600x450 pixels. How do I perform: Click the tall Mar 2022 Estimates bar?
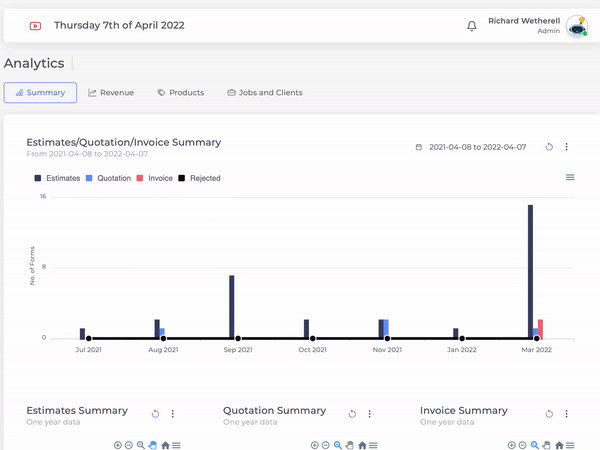click(530, 270)
